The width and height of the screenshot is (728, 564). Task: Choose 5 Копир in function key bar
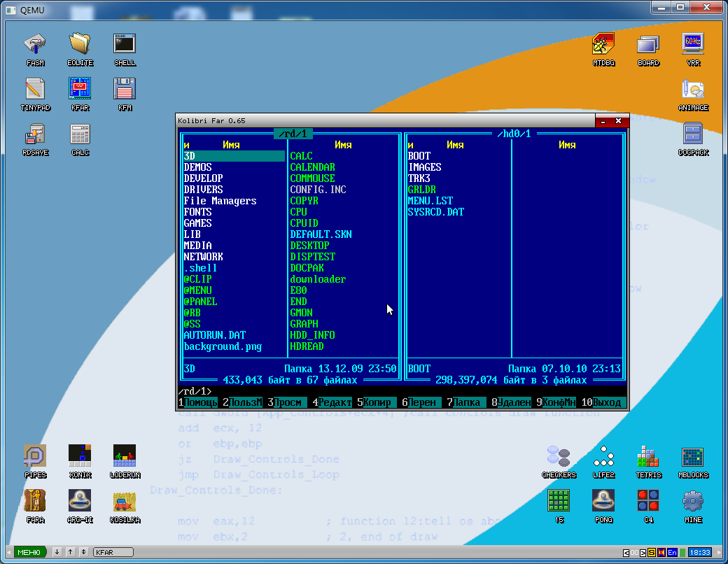374,402
